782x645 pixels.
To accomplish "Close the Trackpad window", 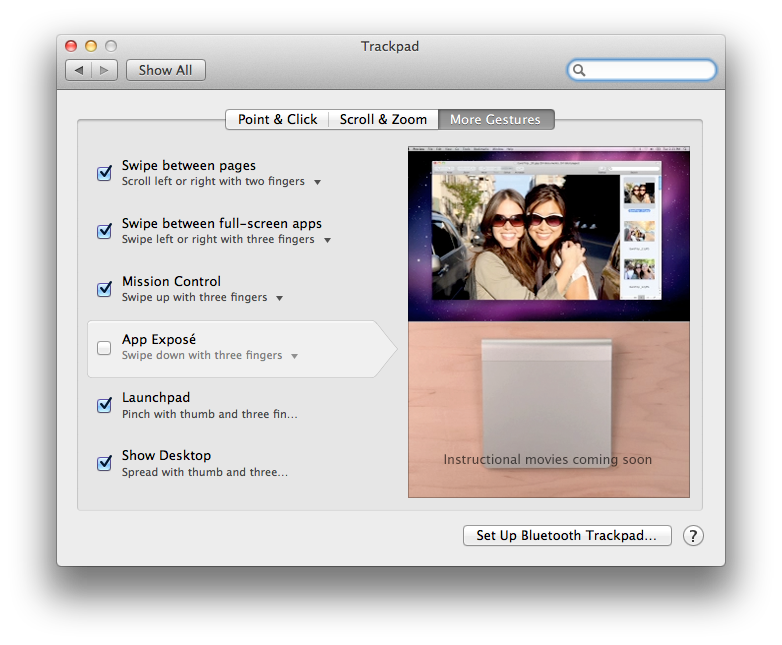I will tap(71, 46).
